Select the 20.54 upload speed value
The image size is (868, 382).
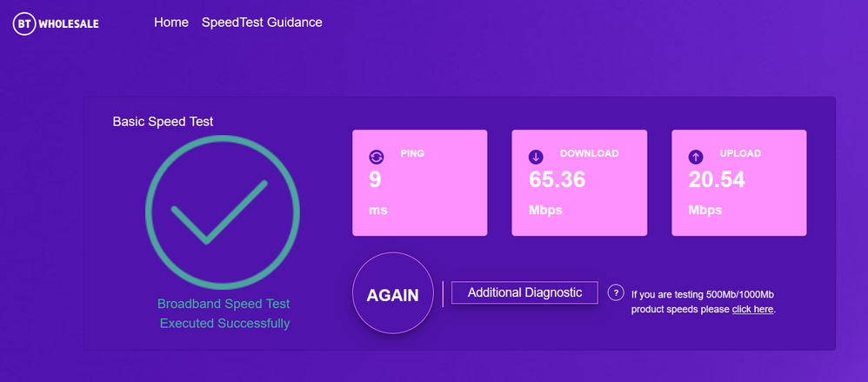coord(718,180)
